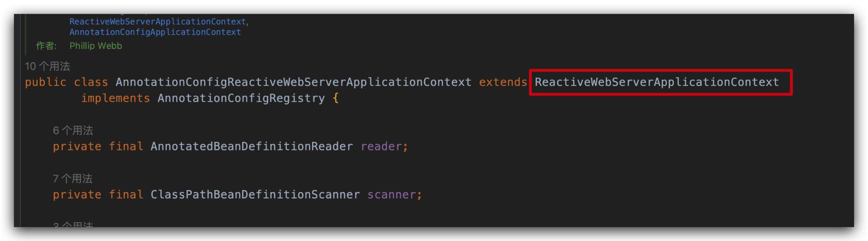Open ReactiveWebServerApplicationContext doc link
The image size is (868, 241).
pyautogui.click(x=158, y=22)
